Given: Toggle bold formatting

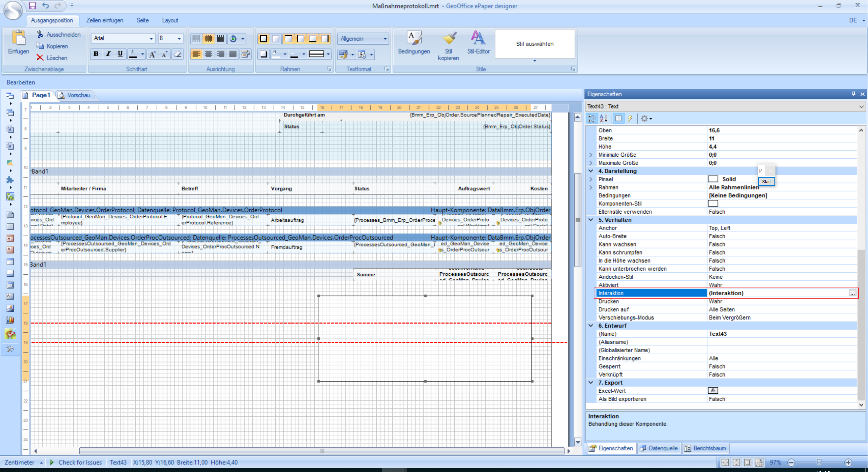Looking at the screenshot, I should pyautogui.click(x=96, y=54).
